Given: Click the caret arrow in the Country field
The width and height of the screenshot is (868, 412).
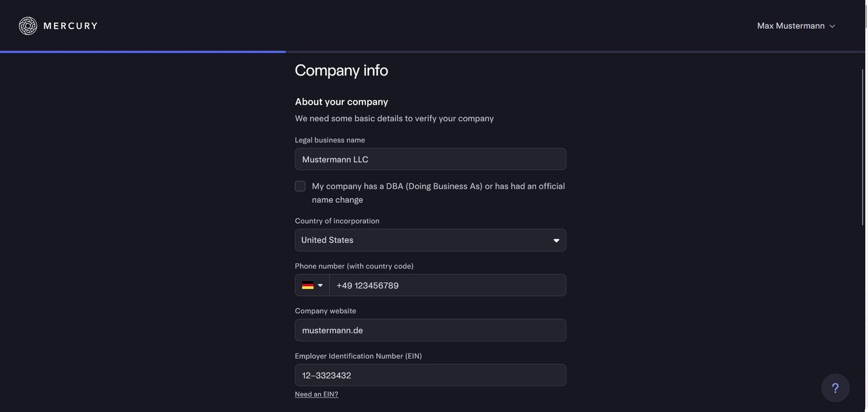Looking at the screenshot, I should tap(556, 241).
